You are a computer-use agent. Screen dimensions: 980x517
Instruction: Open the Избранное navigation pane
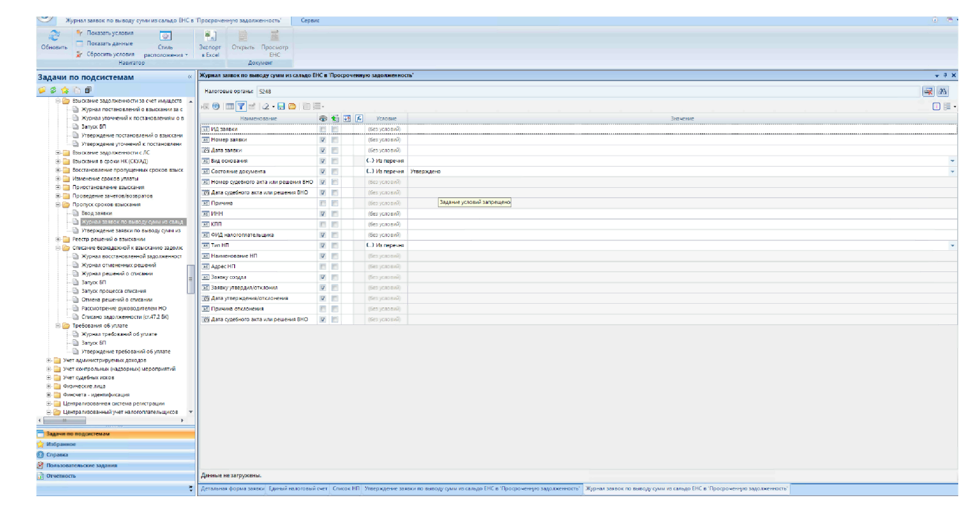pyautogui.click(x=61, y=444)
